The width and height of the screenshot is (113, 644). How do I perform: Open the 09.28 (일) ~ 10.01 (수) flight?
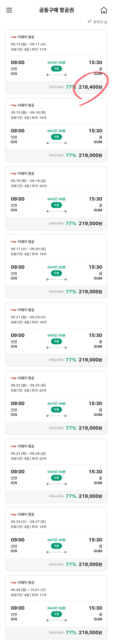(28, 590)
